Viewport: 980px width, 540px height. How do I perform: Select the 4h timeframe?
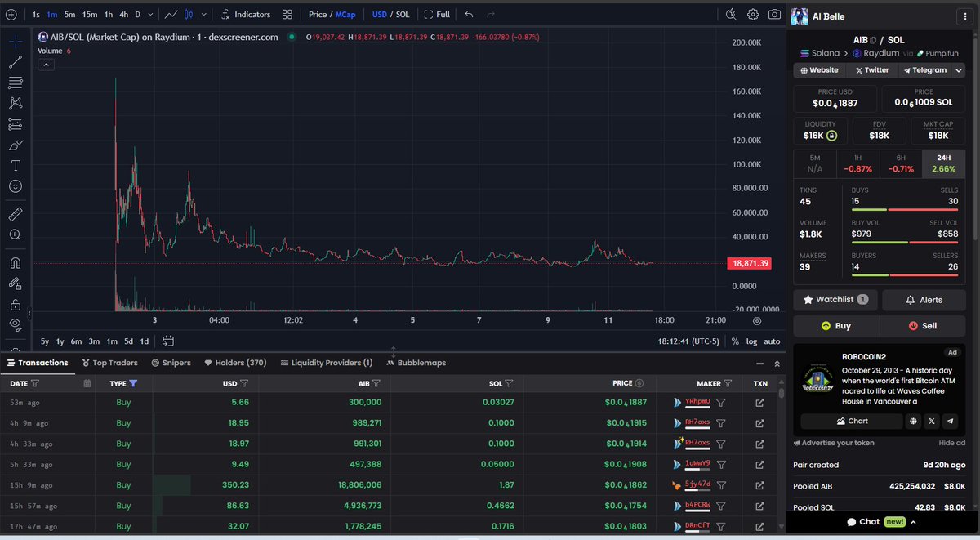123,15
